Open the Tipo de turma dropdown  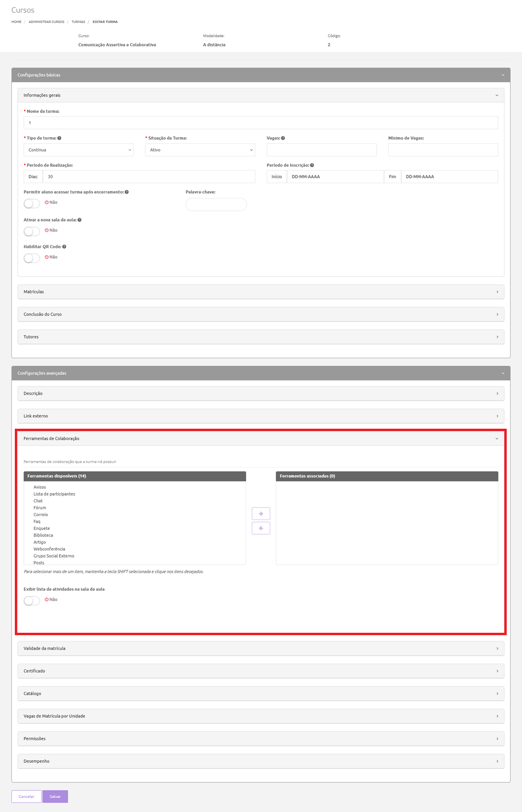(x=78, y=150)
